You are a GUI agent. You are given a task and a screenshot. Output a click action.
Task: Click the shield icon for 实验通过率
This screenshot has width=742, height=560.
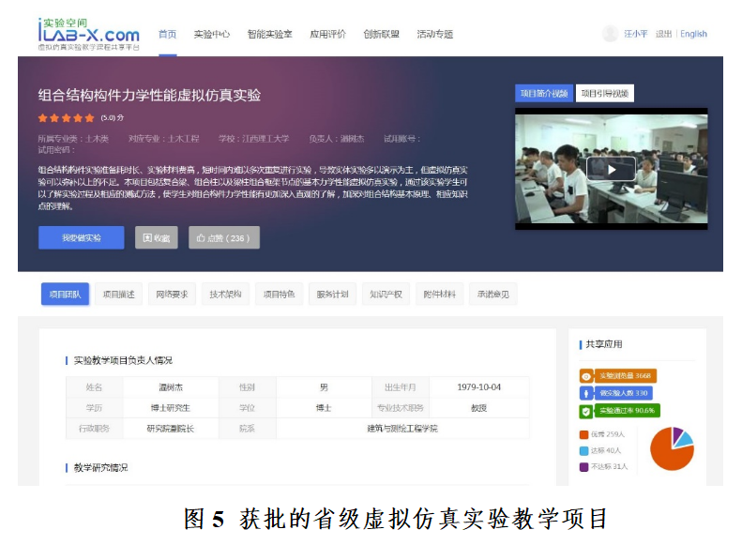[586, 411]
